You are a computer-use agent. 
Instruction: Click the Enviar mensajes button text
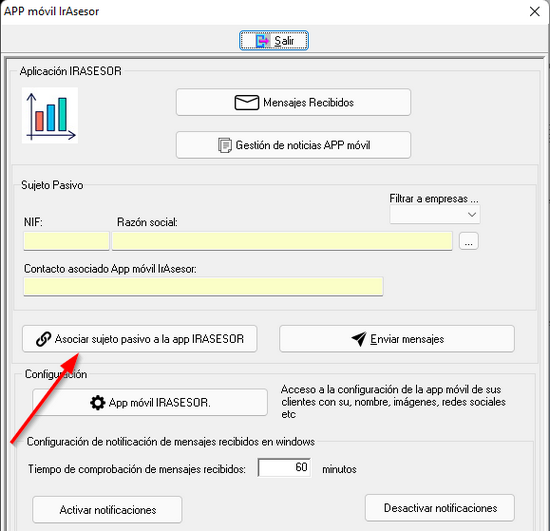tap(407, 339)
